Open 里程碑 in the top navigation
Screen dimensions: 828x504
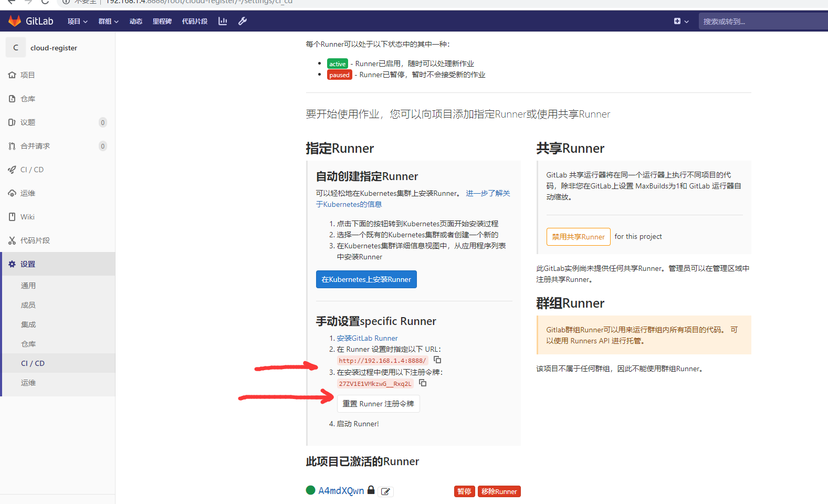point(162,21)
